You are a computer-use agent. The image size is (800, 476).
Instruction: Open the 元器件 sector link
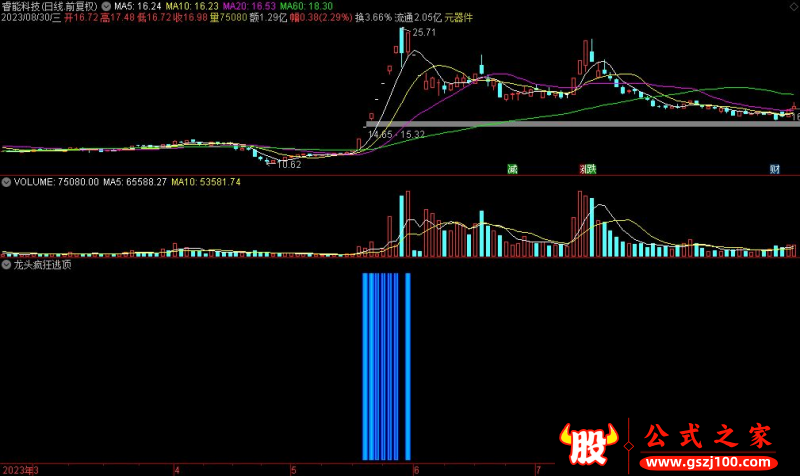click(x=459, y=18)
